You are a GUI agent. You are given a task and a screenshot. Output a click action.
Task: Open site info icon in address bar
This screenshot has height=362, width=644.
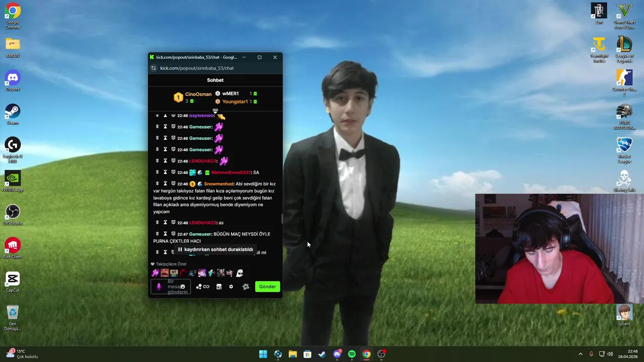153,68
